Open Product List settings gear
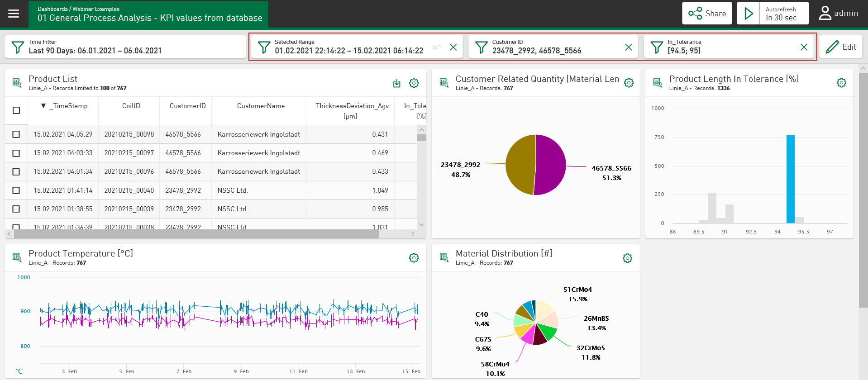 coord(414,83)
